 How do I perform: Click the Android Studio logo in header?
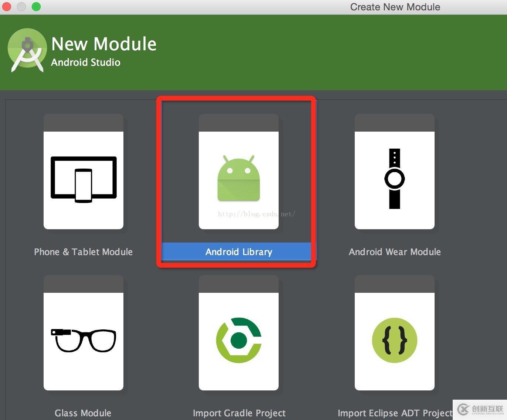click(x=27, y=50)
